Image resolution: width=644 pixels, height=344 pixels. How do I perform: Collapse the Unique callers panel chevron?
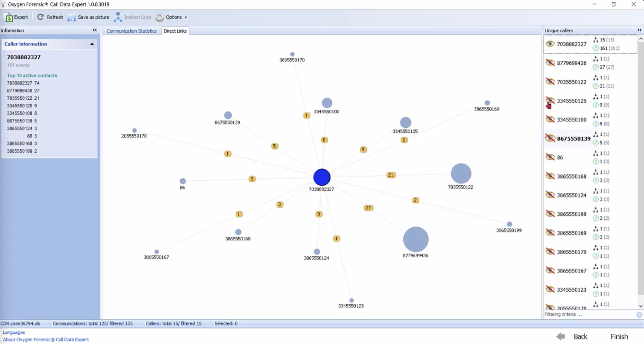(x=639, y=30)
